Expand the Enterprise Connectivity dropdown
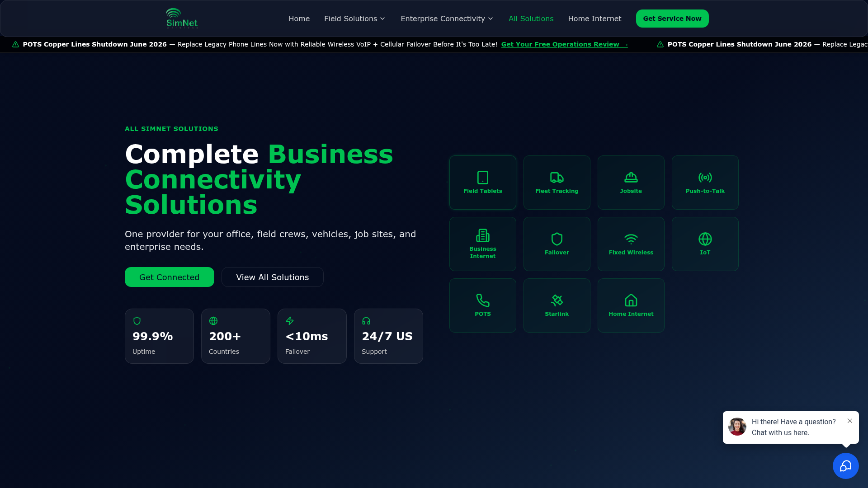Screen dimensions: 868x488 click(447, 19)
